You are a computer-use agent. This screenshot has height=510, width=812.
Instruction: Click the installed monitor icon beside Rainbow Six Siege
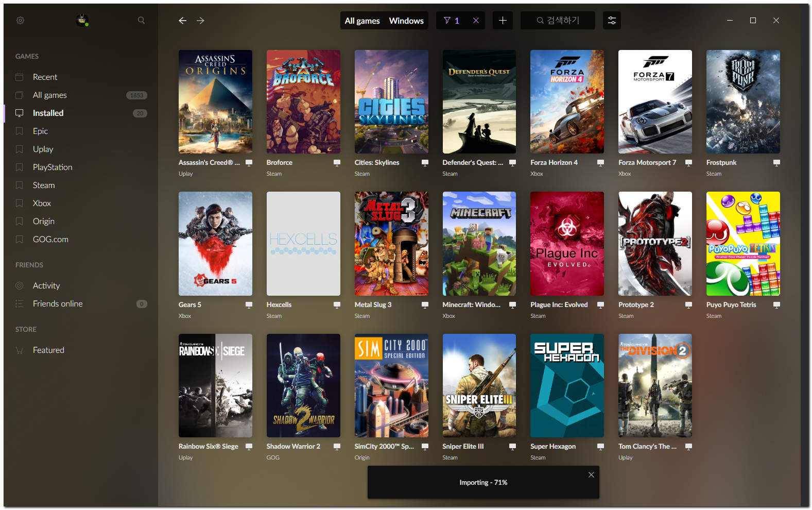[249, 447]
